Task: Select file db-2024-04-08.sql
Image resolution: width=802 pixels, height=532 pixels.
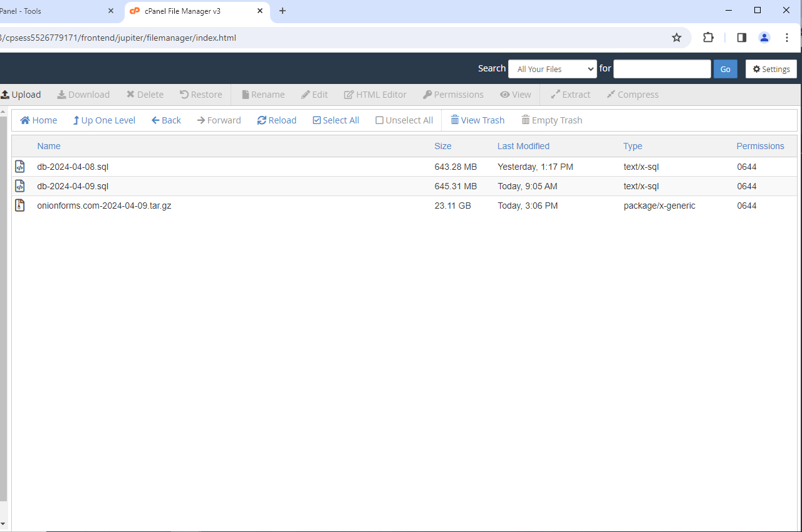Action: (x=73, y=167)
